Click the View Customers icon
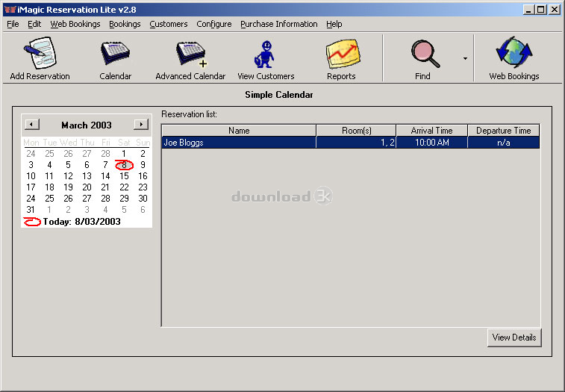The image size is (565, 392). [266, 58]
